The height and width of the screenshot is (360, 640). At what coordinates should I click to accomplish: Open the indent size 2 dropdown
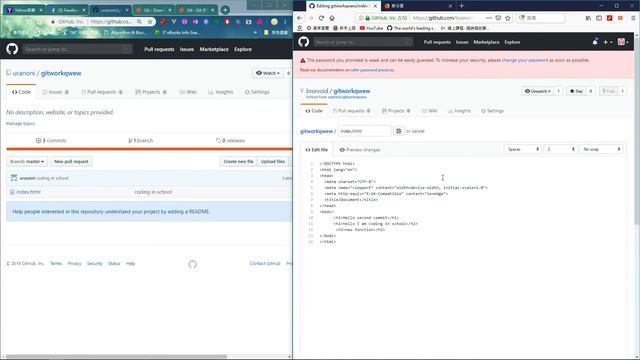[561, 149]
